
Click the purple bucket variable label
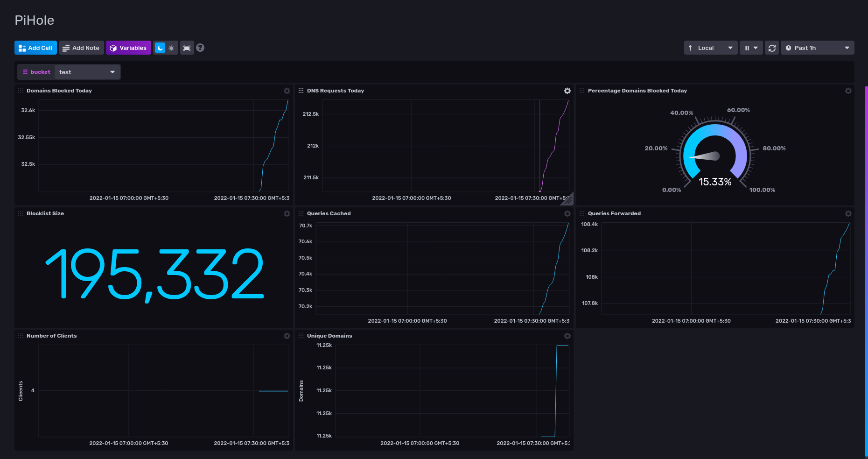[36, 72]
